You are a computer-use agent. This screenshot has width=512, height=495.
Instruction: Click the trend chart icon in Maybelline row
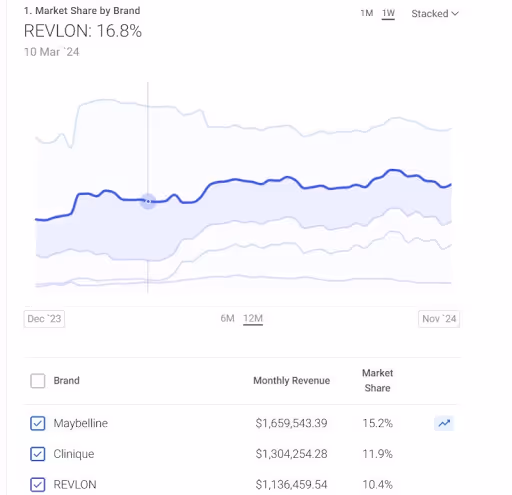(444, 423)
